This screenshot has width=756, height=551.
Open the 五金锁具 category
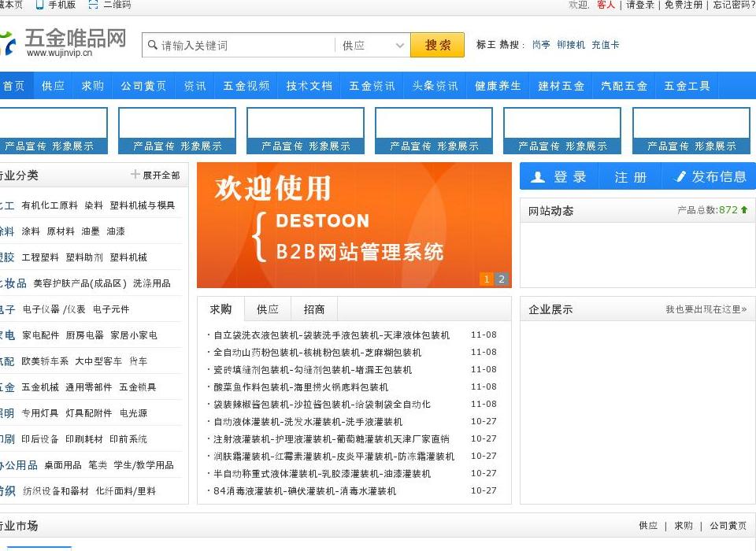137,387
